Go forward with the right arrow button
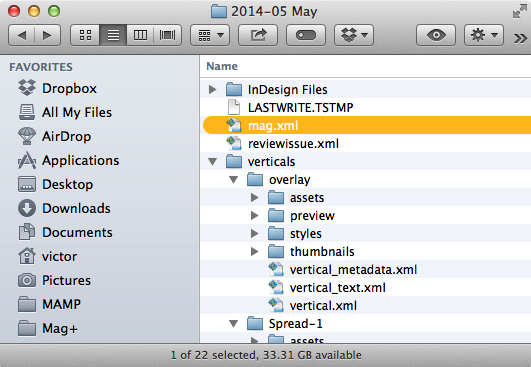Viewport: 531px width, 367px height. click(x=47, y=35)
